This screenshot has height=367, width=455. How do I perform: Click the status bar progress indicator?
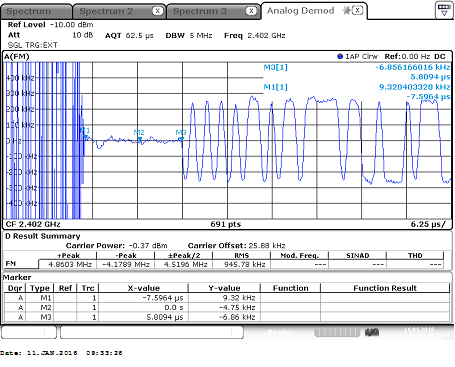click(337, 332)
